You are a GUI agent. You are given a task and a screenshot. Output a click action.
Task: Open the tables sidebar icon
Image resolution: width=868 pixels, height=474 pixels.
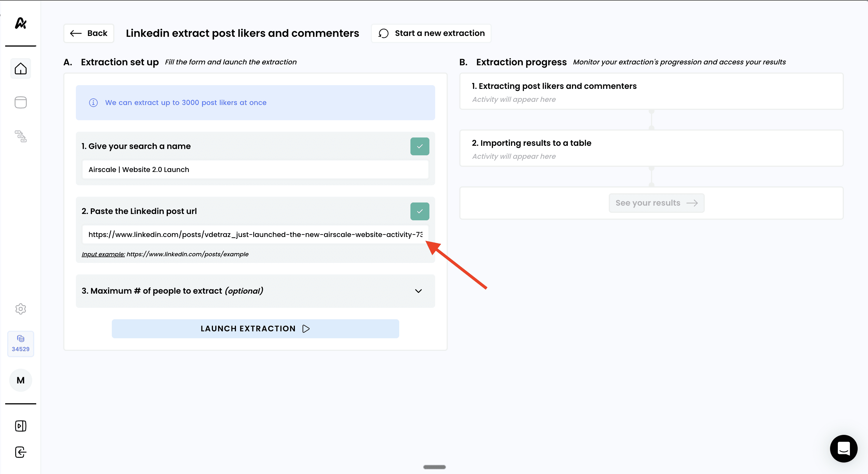[x=21, y=102]
